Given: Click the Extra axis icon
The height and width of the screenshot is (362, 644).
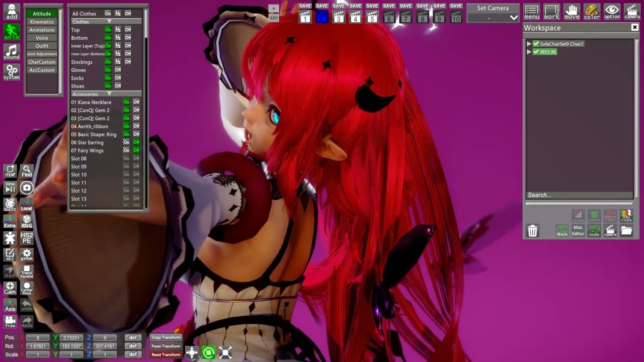Looking at the screenshot, I should (x=10, y=221).
